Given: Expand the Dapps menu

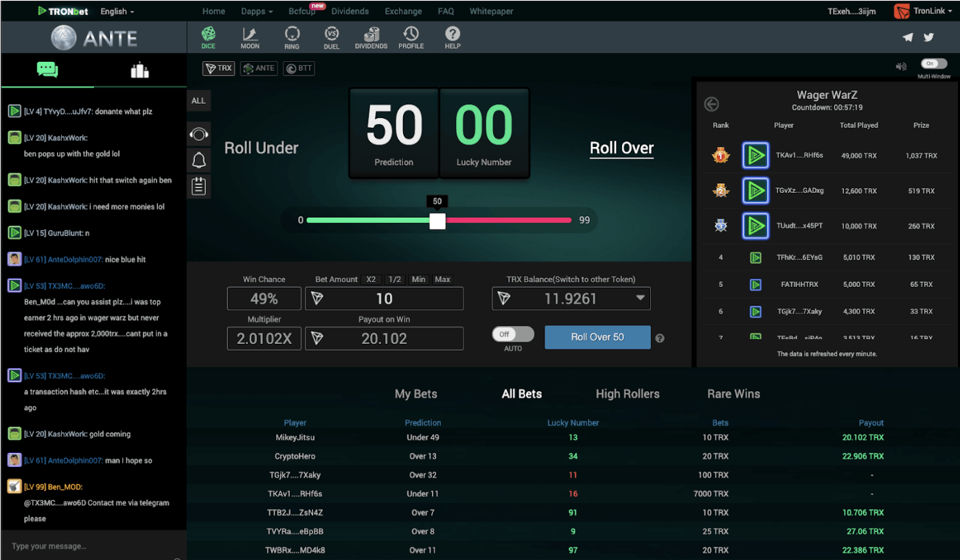Looking at the screenshot, I should 258,12.
